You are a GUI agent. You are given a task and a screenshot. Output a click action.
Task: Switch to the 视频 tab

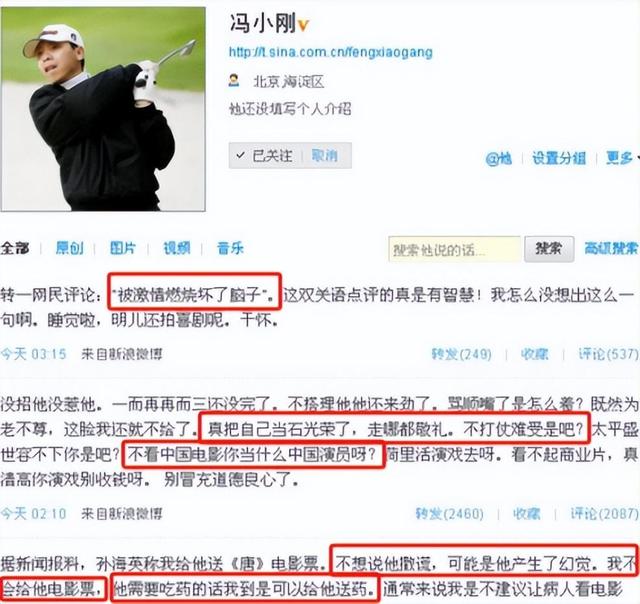pyautogui.click(x=177, y=248)
